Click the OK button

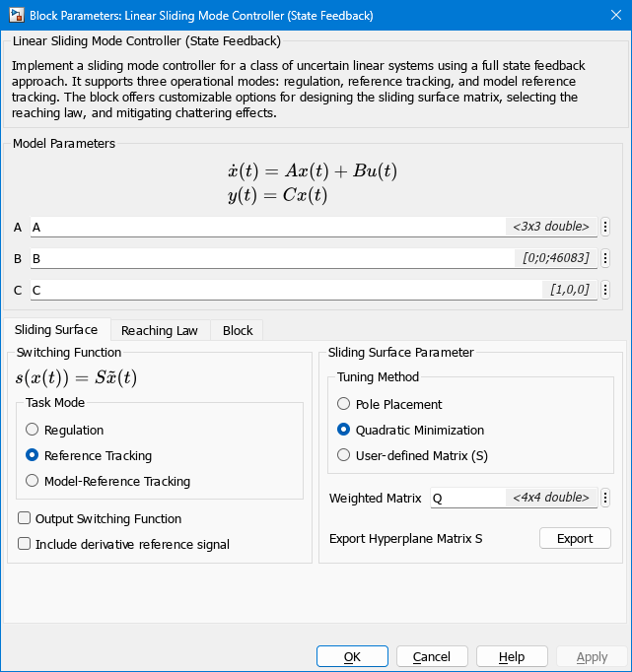click(352, 656)
